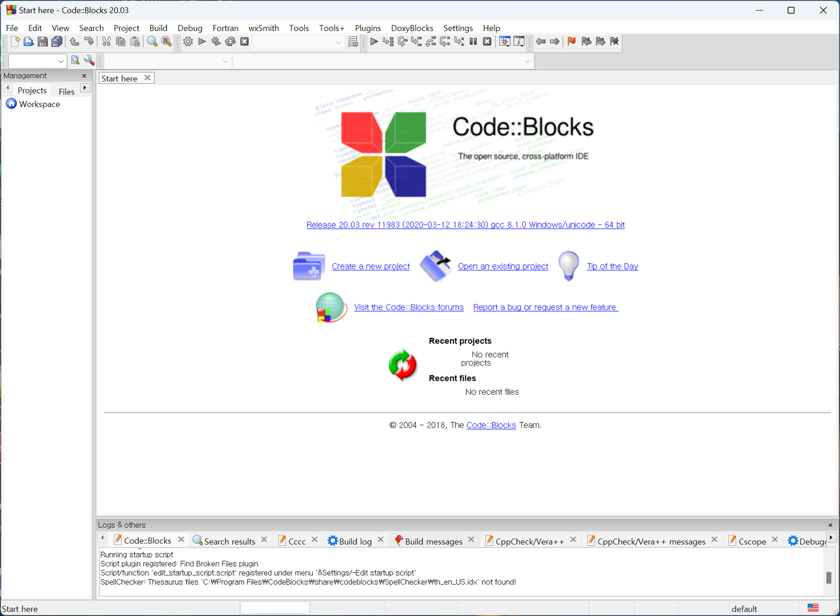
Task: Click Tip of the Day link
Action: [x=612, y=266]
